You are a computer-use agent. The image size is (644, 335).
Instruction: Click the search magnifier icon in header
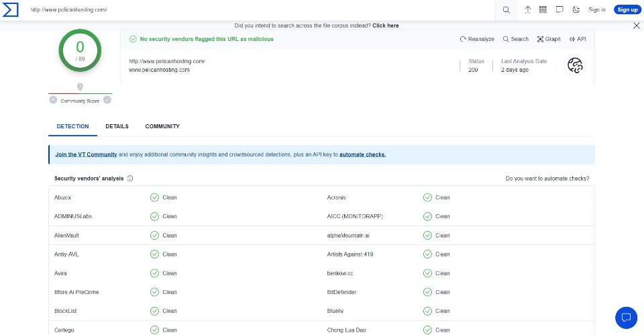pos(506,10)
